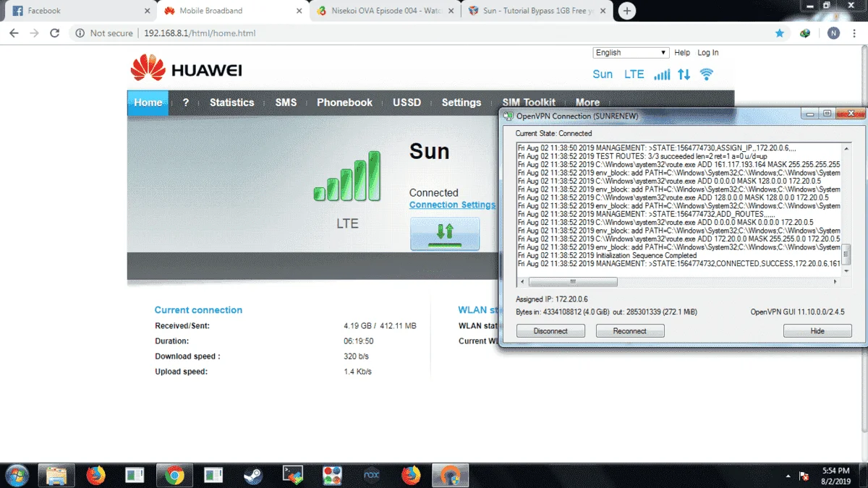This screenshot has height=488, width=868.
Task: Open the Settings menu in Huawei page
Action: coord(461,103)
